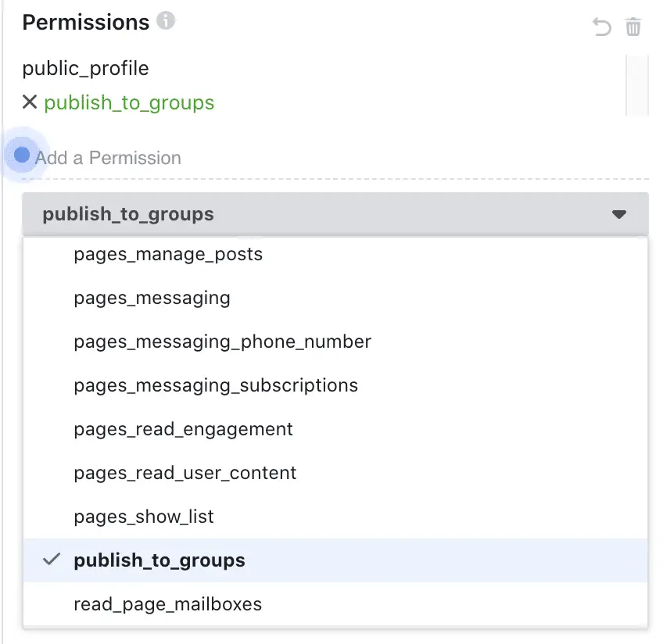Collapse dropdown with the caret arrow
663x644 pixels.
pos(619,214)
